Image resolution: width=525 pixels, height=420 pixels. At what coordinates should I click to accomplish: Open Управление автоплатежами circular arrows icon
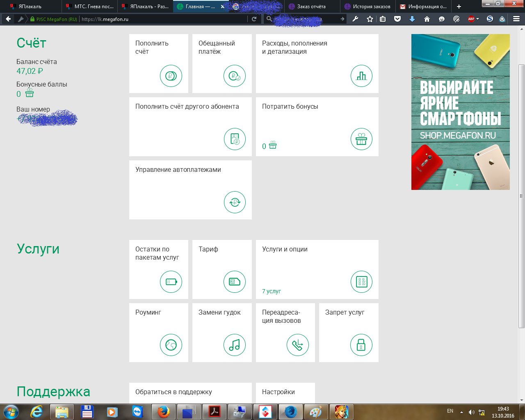235,202
